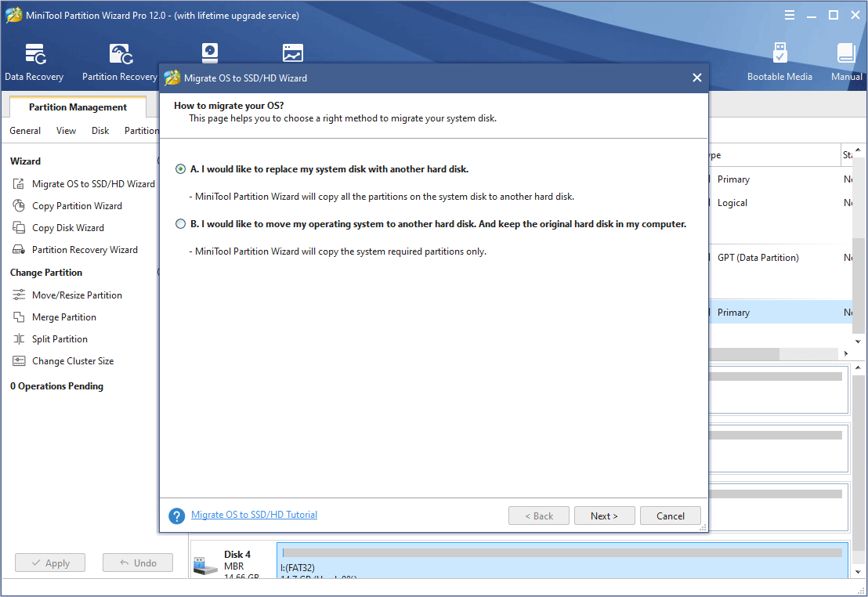
Task: Open the General menu
Action: (25, 131)
